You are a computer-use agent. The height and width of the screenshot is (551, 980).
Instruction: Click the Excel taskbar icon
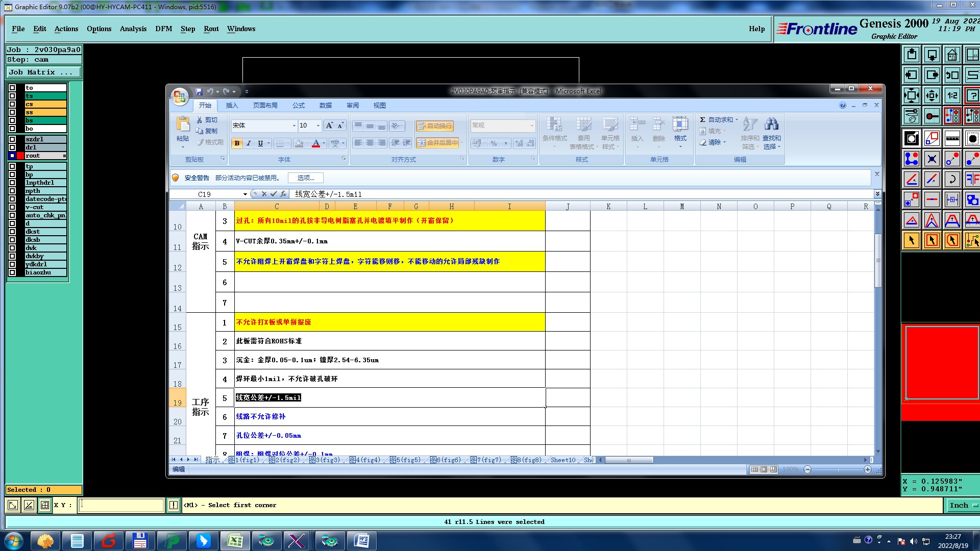(x=235, y=540)
